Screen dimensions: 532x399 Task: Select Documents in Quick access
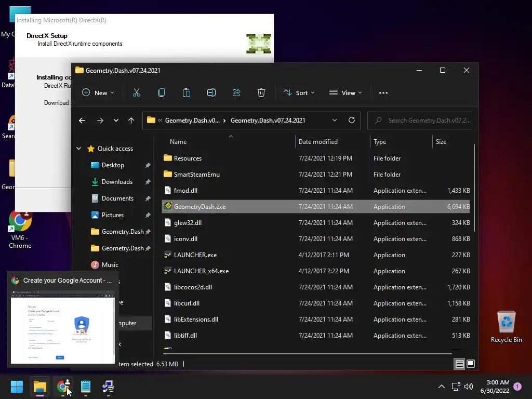(117, 198)
